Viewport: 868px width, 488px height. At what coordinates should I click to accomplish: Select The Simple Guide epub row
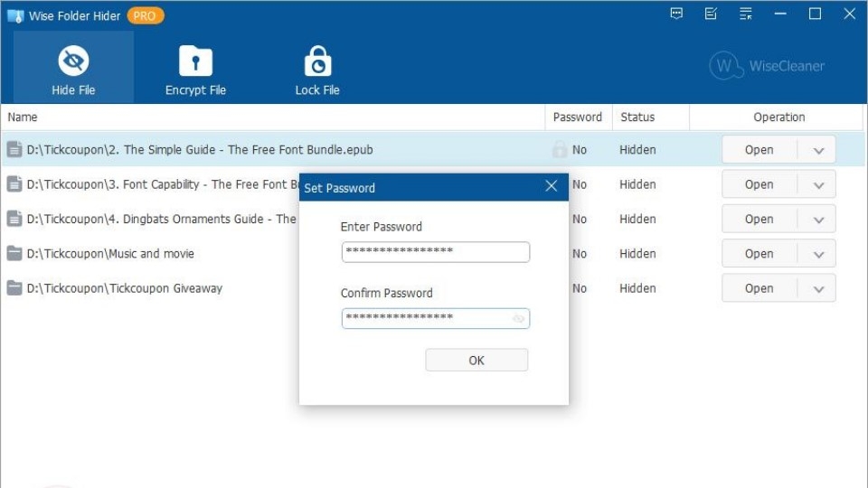point(432,149)
